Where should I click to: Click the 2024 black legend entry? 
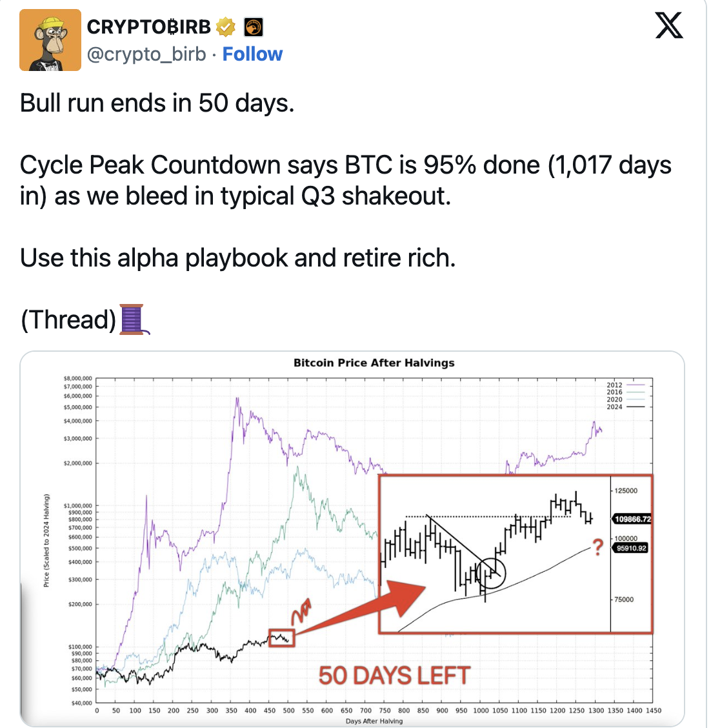tap(625, 407)
